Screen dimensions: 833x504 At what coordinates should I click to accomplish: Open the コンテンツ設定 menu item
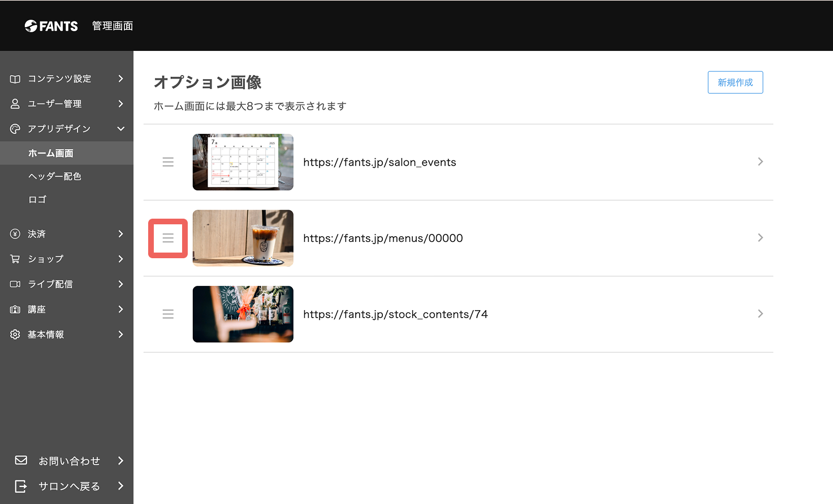[x=67, y=79]
